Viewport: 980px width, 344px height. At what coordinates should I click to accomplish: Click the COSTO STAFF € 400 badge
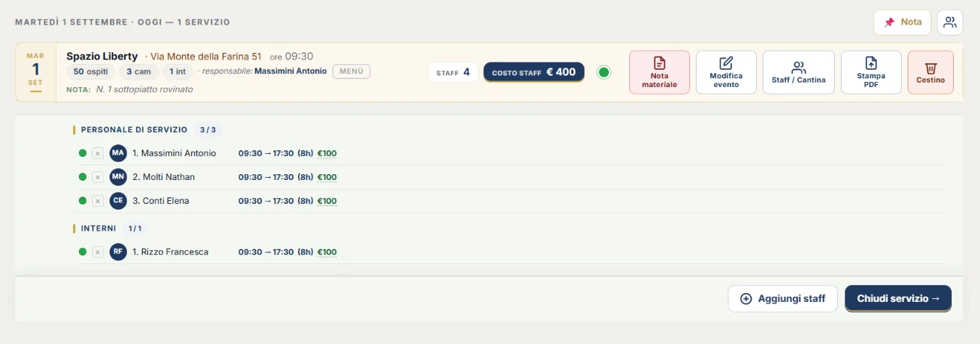click(x=533, y=72)
